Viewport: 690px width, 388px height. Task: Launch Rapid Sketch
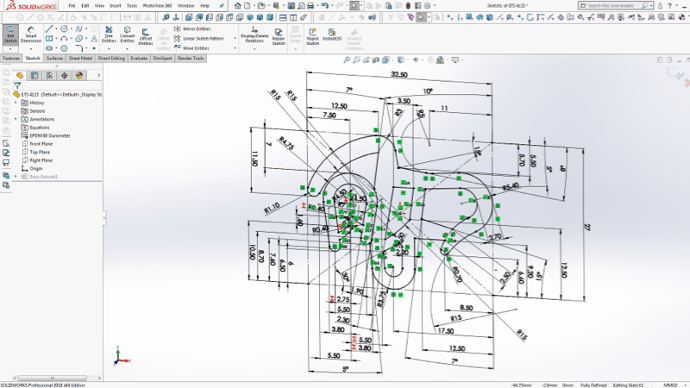tap(312, 36)
